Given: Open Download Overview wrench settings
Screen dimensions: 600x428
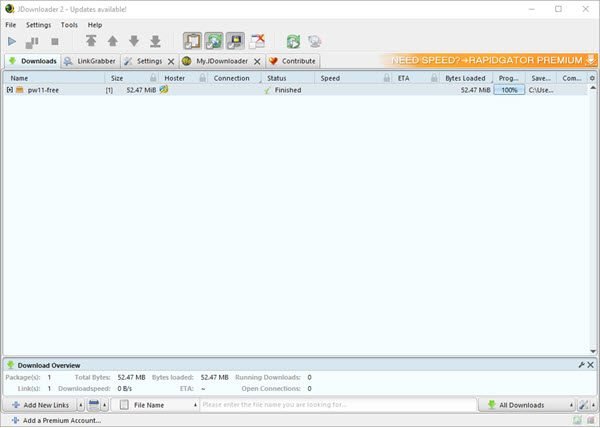Looking at the screenshot, I should pyautogui.click(x=581, y=365).
